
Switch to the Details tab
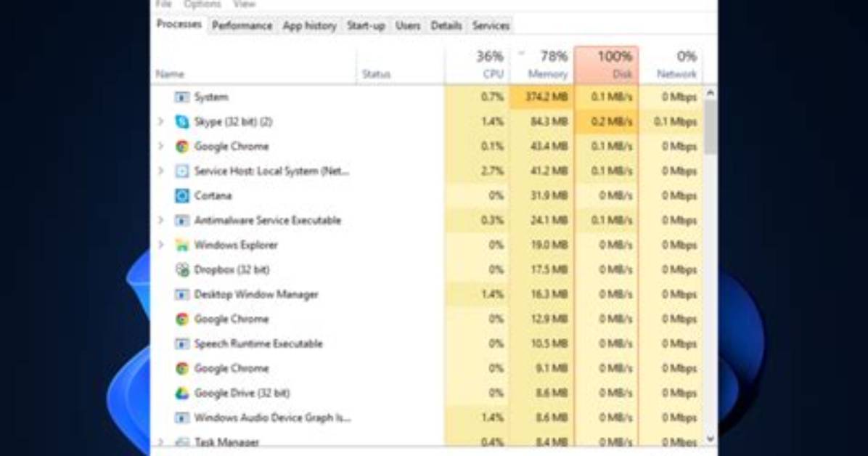tap(446, 25)
